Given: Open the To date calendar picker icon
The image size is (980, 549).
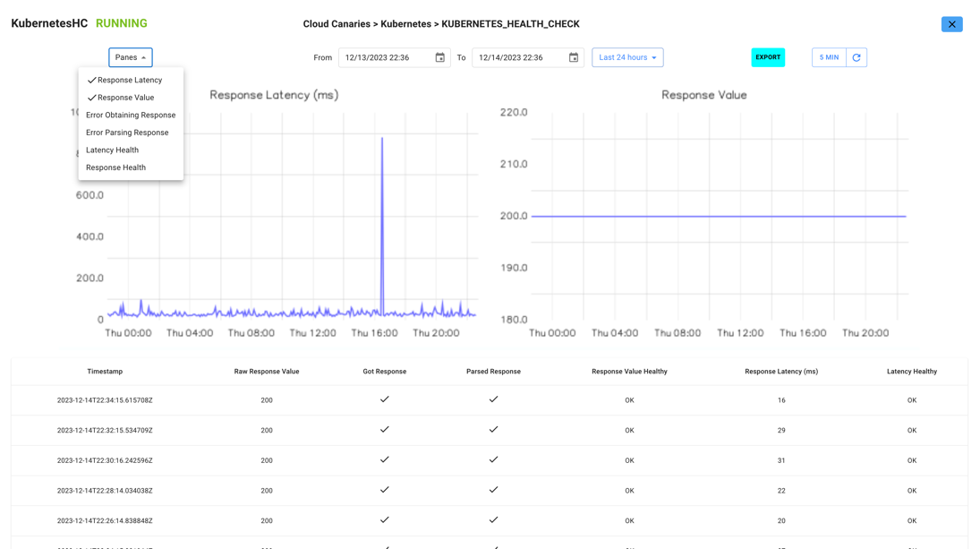Looking at the screenshot, I should click(573, 57).
